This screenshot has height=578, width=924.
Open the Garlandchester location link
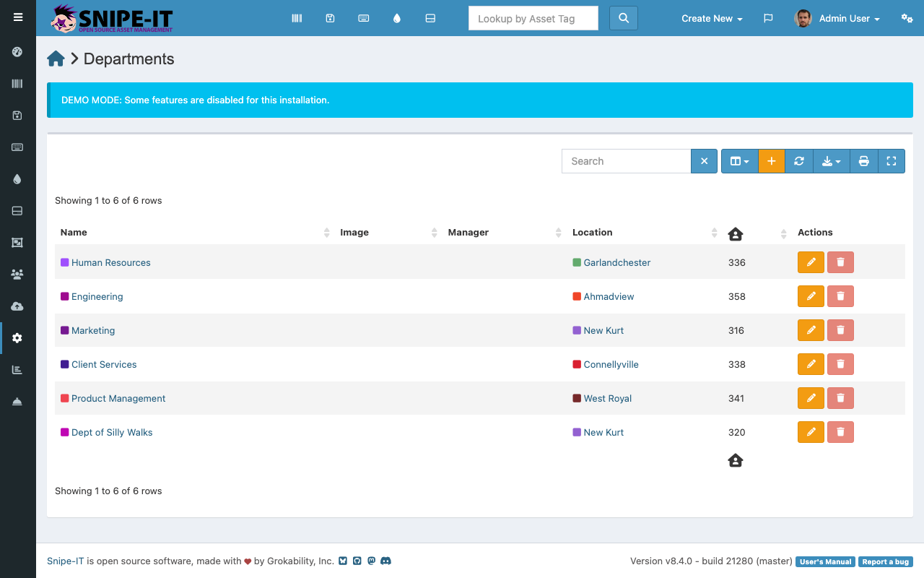[x=617, y=262]
